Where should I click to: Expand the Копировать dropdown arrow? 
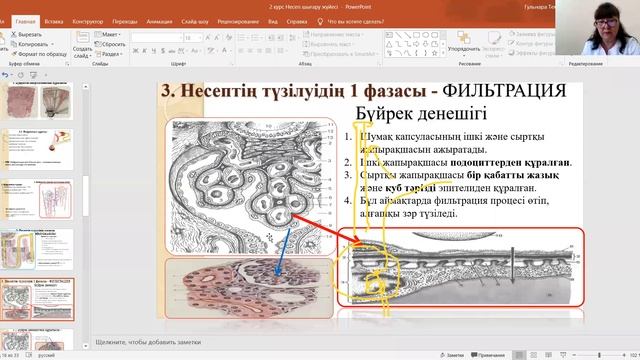52,44
